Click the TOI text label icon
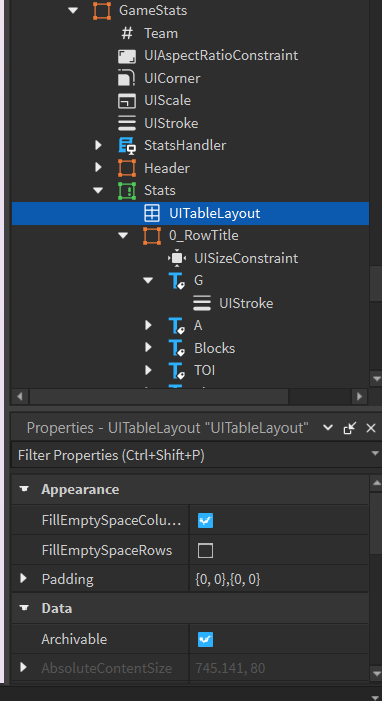382x701 pixels. click(x=177, y=371)
